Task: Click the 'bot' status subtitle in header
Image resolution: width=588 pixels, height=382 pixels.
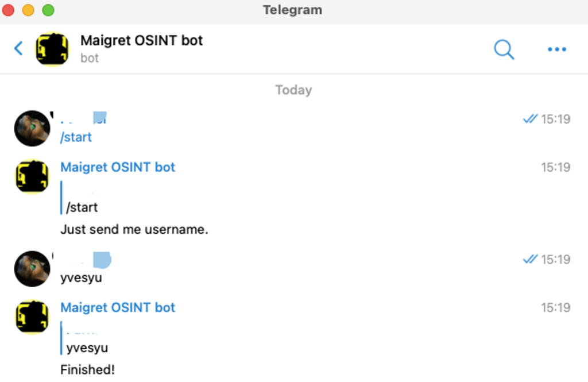Action: click(90, 58)
